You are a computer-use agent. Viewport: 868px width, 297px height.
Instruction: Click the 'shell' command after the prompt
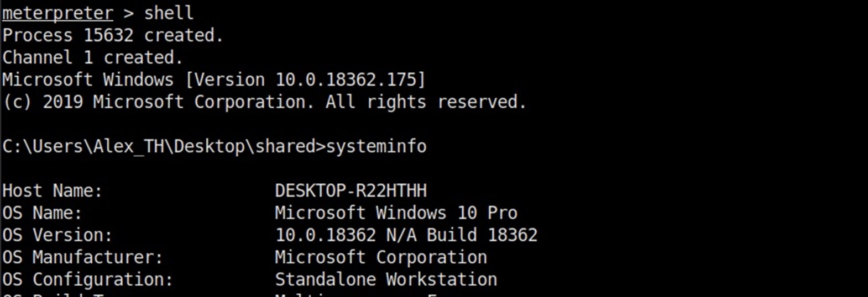[x=169, y=13]
